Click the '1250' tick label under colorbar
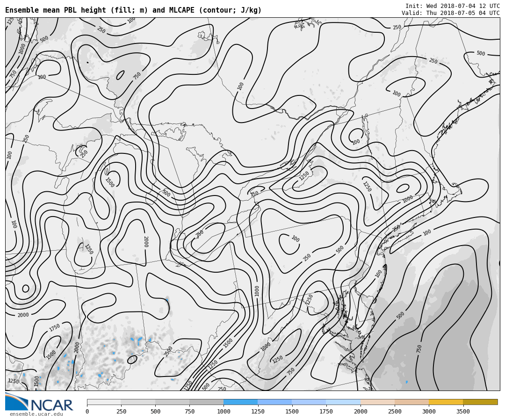 [258, 411]
